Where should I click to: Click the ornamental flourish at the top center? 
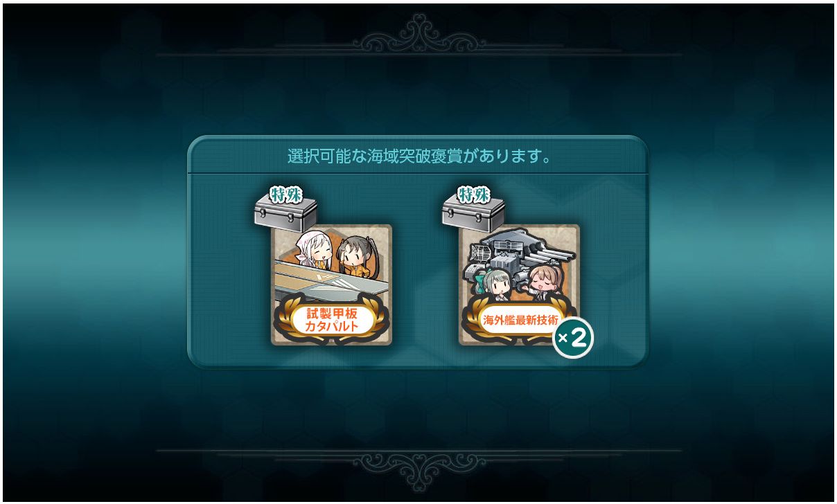(418, 34)
